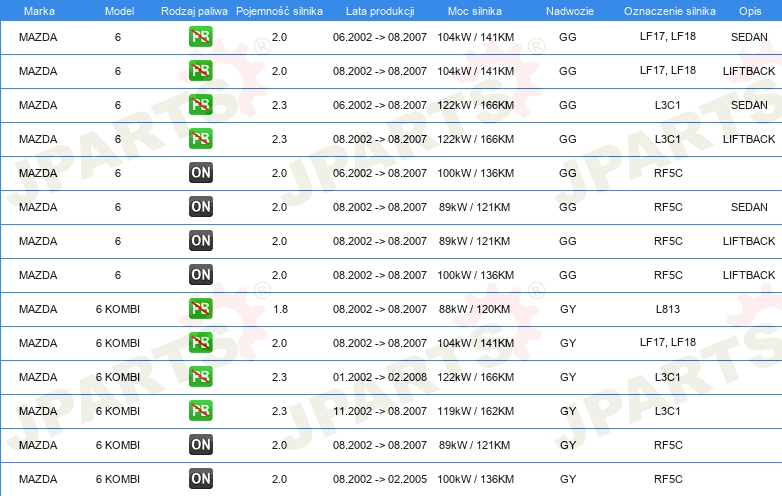Click RF5C in the 06.2002 diesel row
This screenshot has height=496, width=782.
click(668, 173)
